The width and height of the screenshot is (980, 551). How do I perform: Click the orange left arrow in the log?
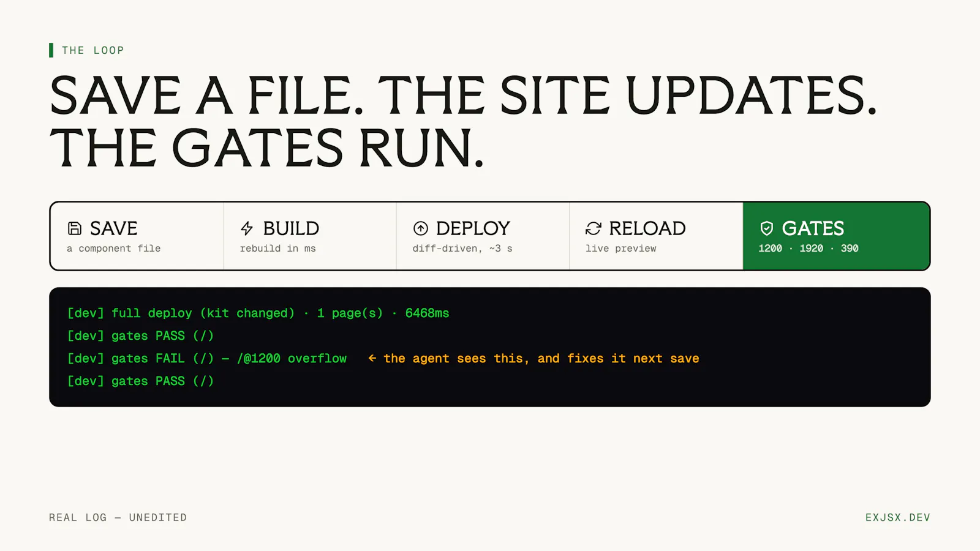[x=372, y=358]
